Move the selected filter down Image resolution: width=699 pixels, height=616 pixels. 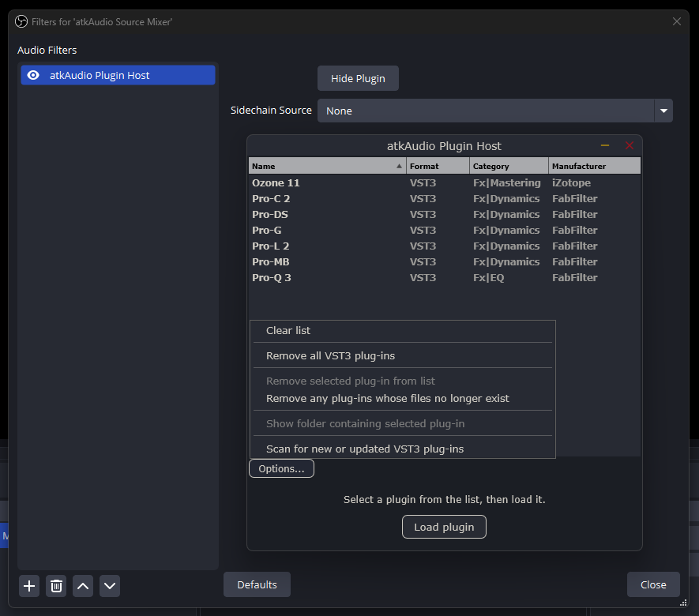pos(110,586)
